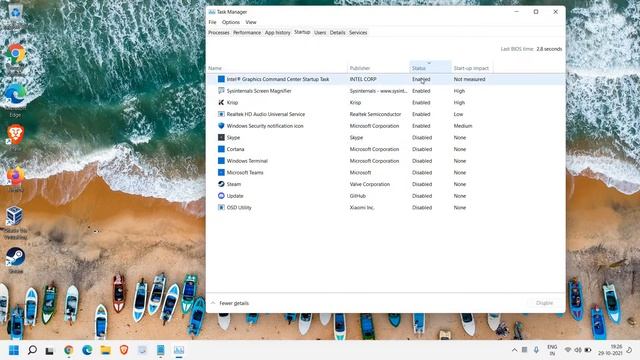Image resolution: width=640 pixels, height=360 pixels.
Task: Click the "Xiaomi Inc." publisher cell
Action: tap(362, 208)
